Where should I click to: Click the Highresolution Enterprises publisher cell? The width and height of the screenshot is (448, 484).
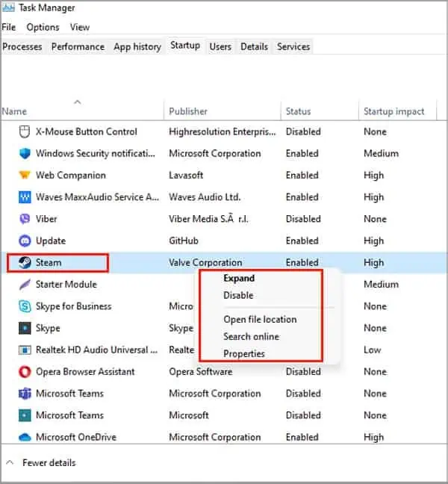(223, 131)
